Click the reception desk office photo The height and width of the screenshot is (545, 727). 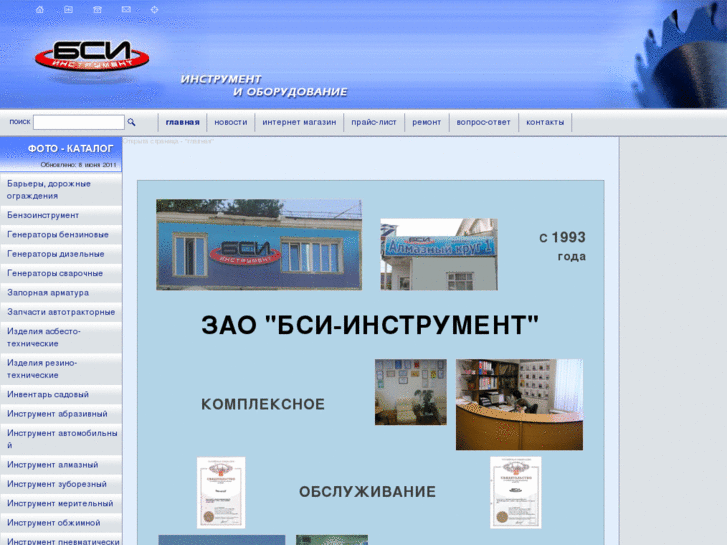(519, 404)
